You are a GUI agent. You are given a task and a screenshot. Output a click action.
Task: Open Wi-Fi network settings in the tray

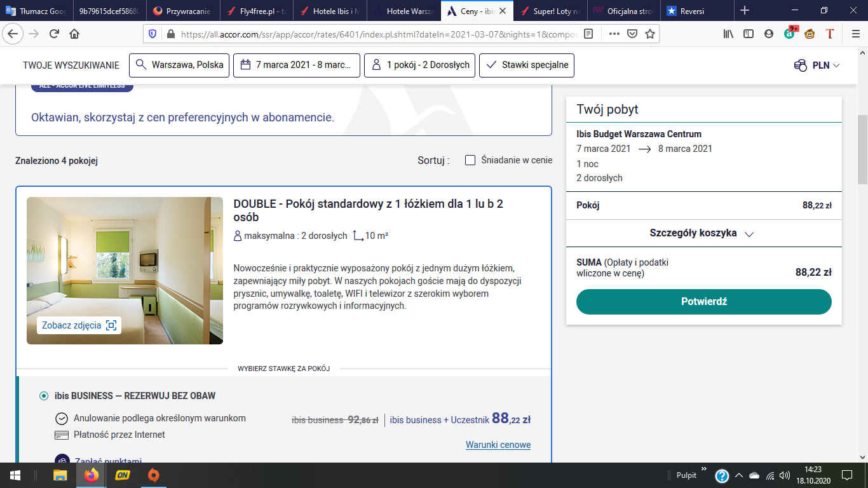pyautogui.click(x=770, y=475)
